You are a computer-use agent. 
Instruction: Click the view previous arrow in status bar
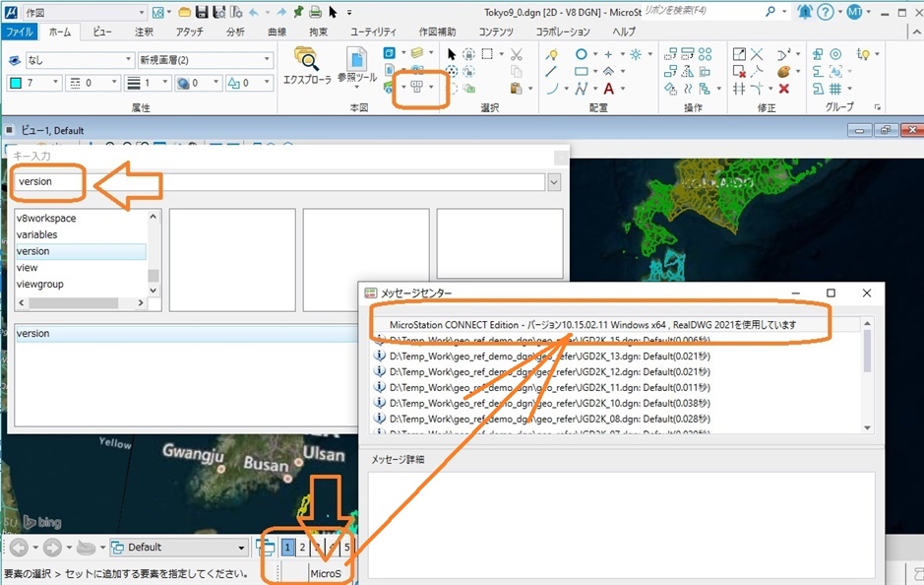click(x=19, y=548)
